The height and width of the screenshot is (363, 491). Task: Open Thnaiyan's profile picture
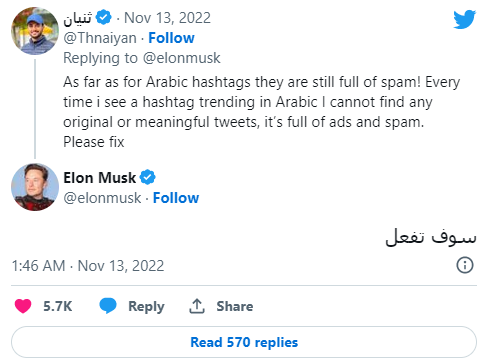35,31
